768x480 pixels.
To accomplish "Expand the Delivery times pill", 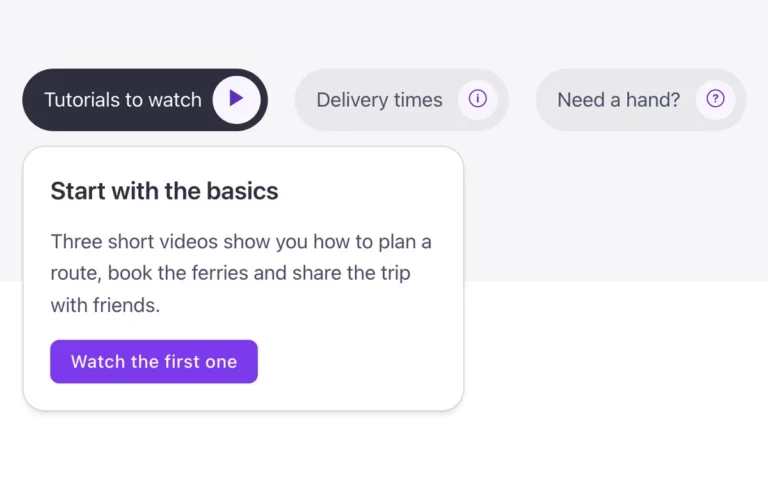I will point(401,99).
